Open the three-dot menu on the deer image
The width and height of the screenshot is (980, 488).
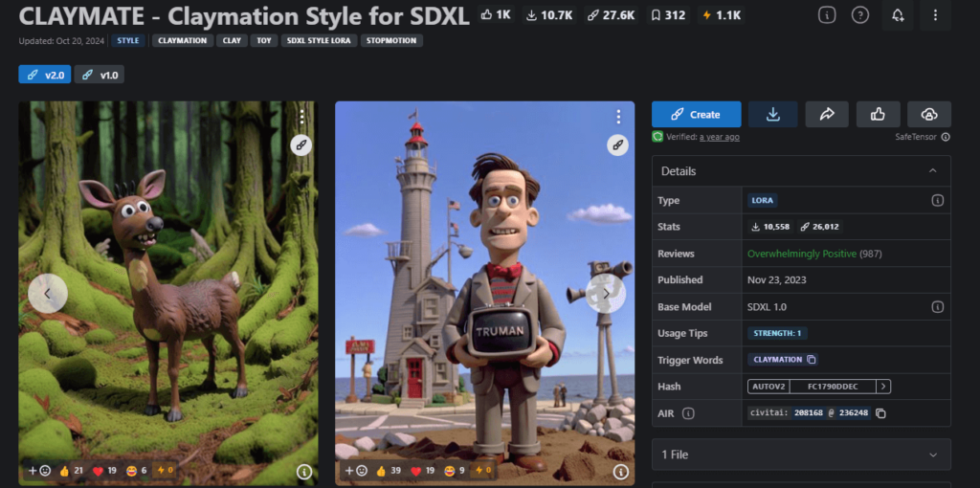301,116
